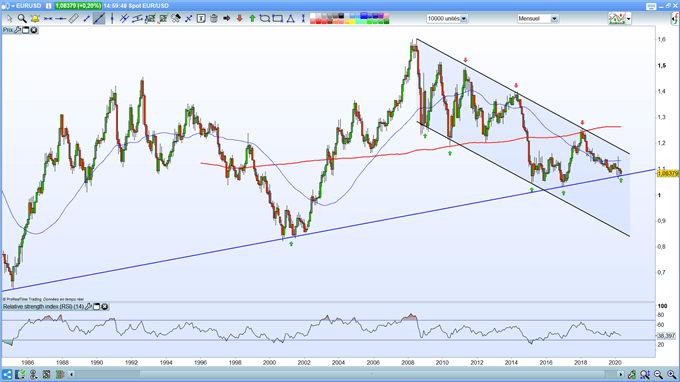
Task: Click the scrollbar right arrow
Action: (x=621, y=374)
